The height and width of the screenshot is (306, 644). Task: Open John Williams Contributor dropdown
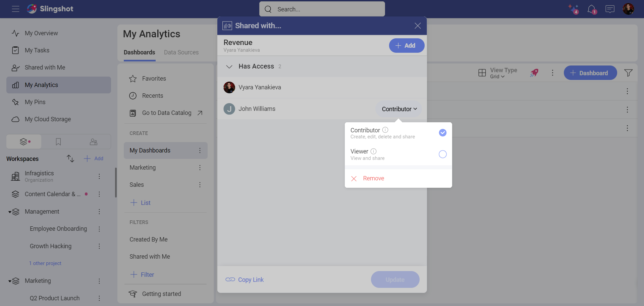tap(399, 109)
